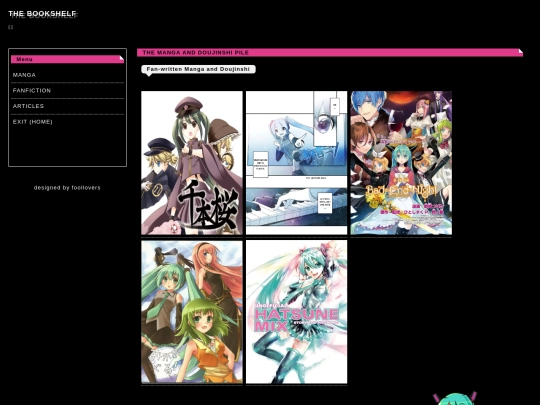This screenshot has height=405, width=540.
Task: Click the 'Fan-written Manga and Doujinshi' label
Action: (x=198, y=69)
